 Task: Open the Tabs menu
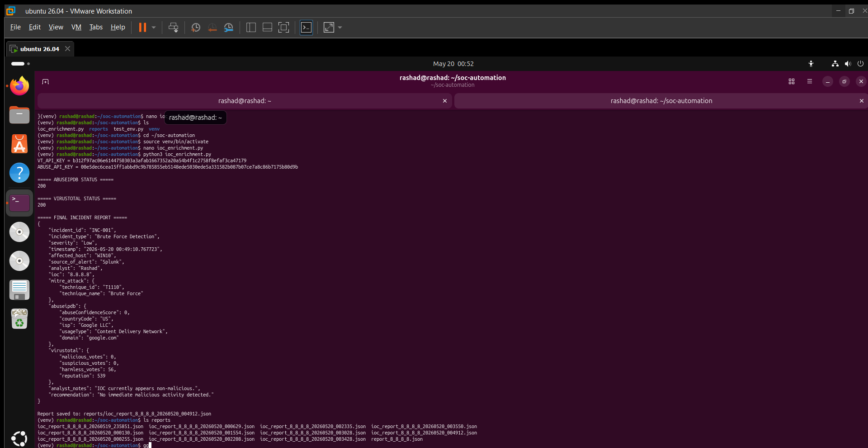[x=96, y=27]
